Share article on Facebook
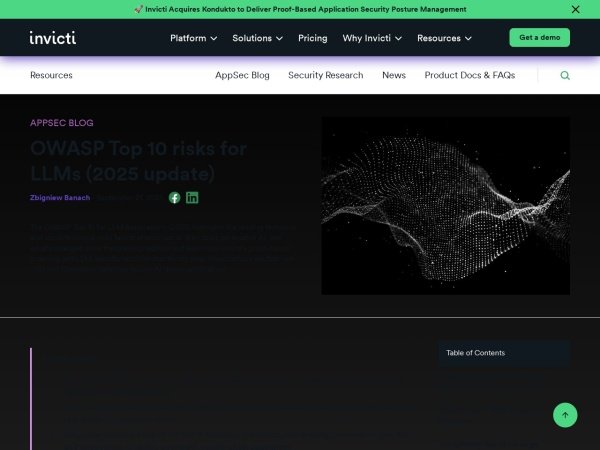The height and width of the screenshot is (450, 600). coord(174,198)
